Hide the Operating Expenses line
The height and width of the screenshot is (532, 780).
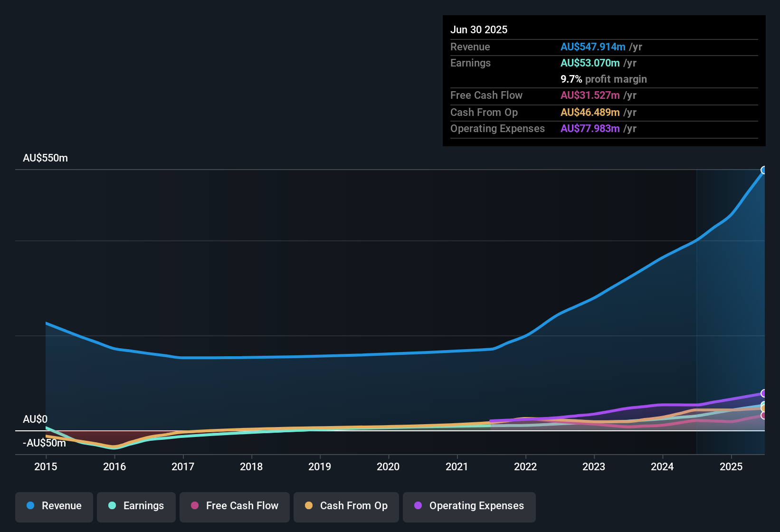469,506
